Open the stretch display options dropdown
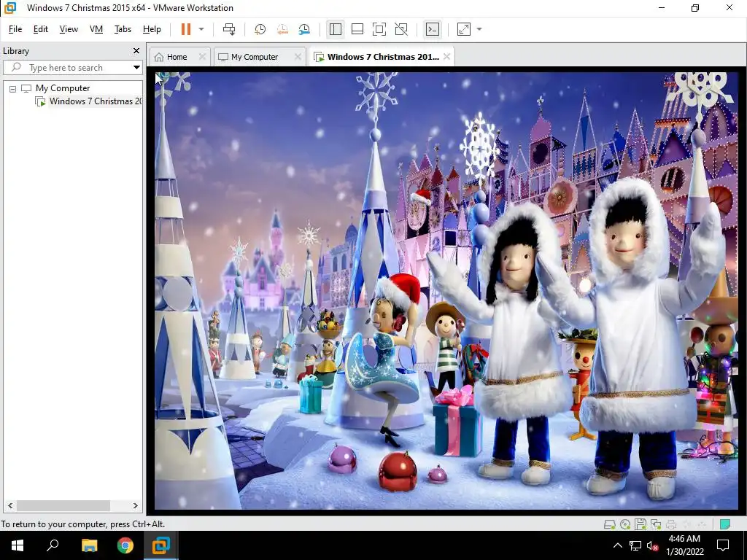The width and height of the screenshot is (747, 560). (x=479, y=29)
